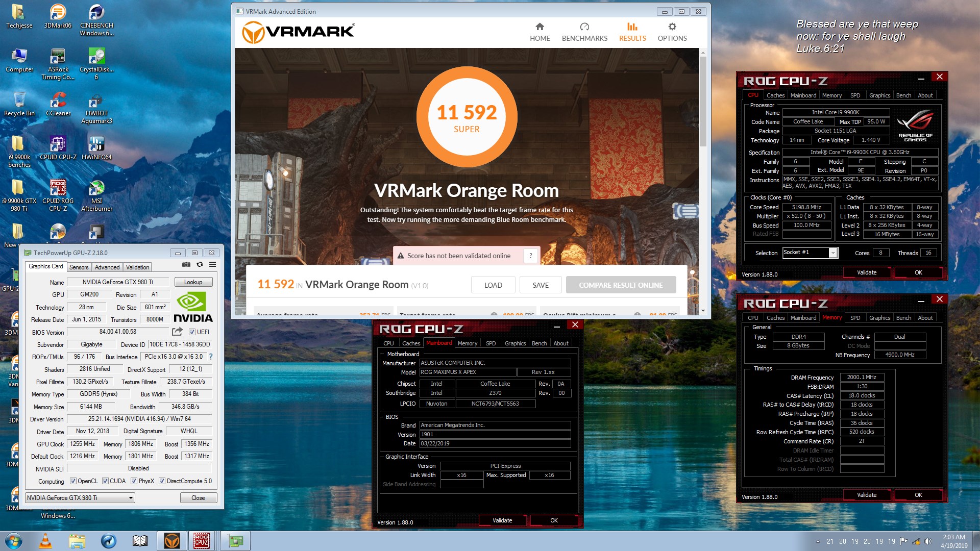Open the CINEBENCH Windows 64 shortcut
This screenshot has width=980, height=551.
pyautogui.click(x=96, y=20)
